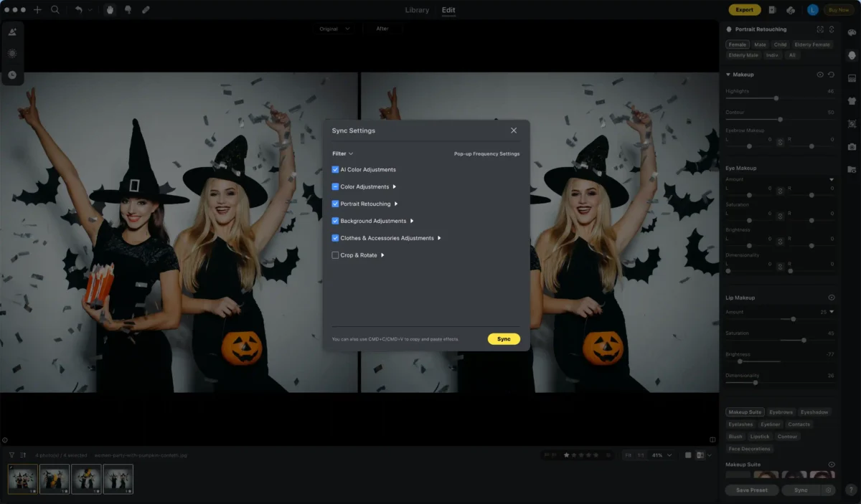Open Pop-up Frequency Settings link
This screenshot has height=504, width=861.
[x=486, y=153]
